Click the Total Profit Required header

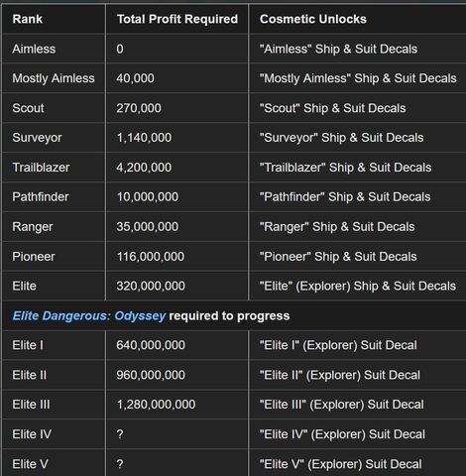click(177, 19)
